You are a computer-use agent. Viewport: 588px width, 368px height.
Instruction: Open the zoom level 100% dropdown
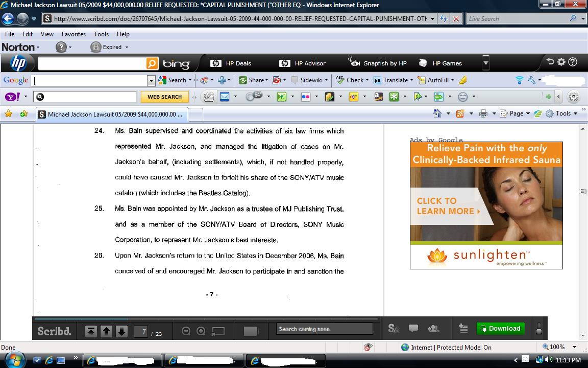click(x=574, y=347)
